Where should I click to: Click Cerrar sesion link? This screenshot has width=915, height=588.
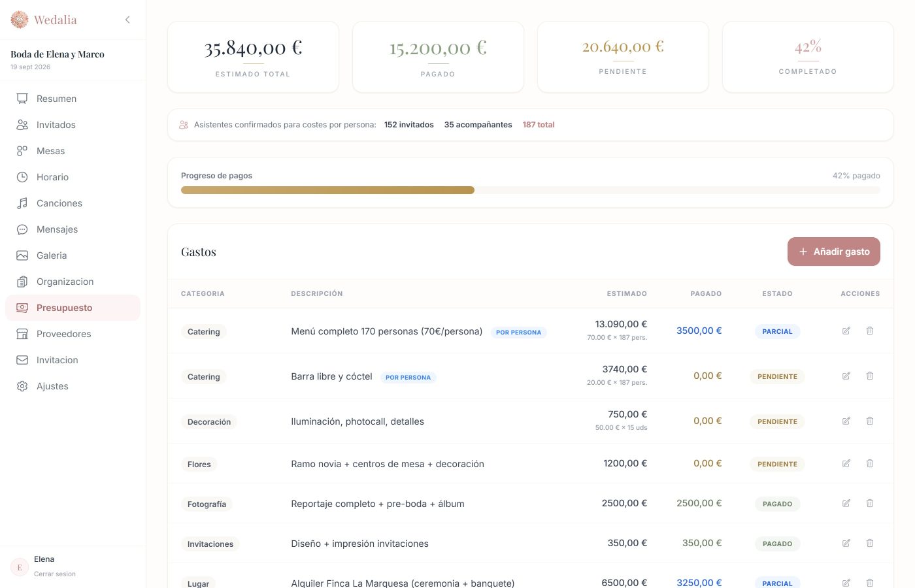click(x=55, y=574)
